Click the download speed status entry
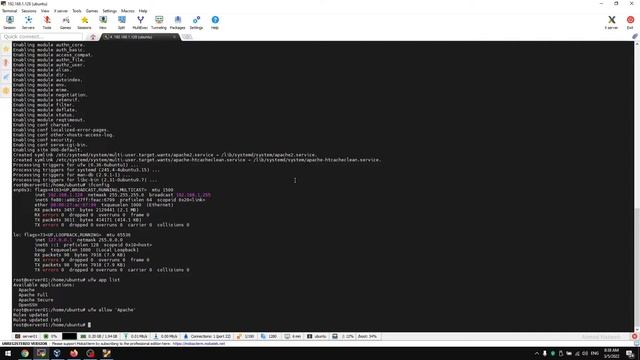The width and height of the screenshot is (640, 360). 166,336
